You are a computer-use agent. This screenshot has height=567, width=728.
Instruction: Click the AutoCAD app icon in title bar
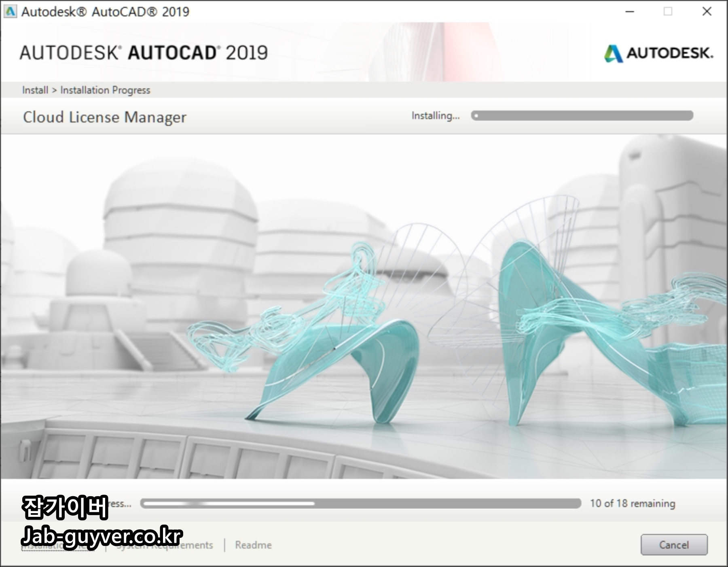10,11
